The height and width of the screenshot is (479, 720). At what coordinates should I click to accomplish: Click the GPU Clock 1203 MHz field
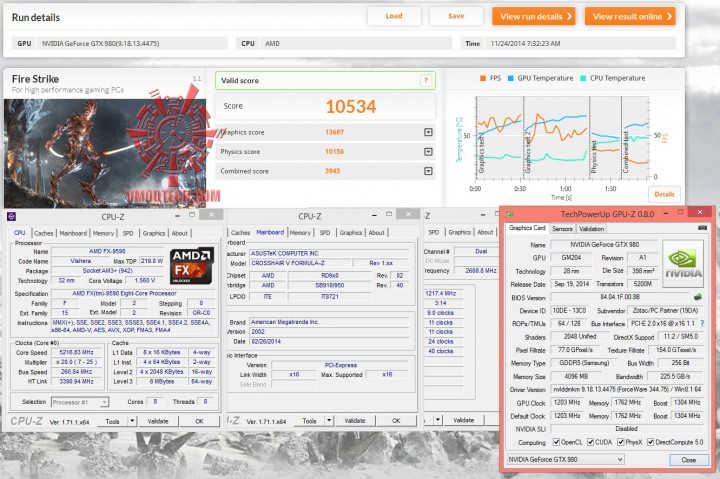567,402
